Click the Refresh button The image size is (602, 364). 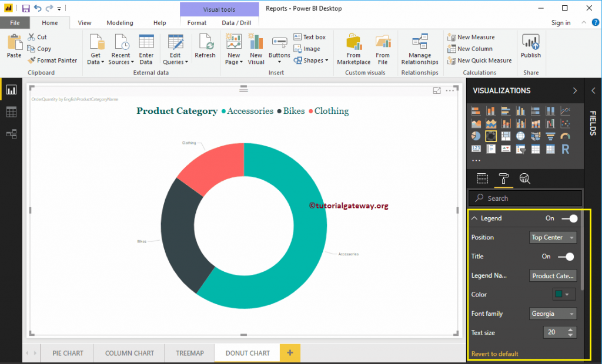(205, 46)
